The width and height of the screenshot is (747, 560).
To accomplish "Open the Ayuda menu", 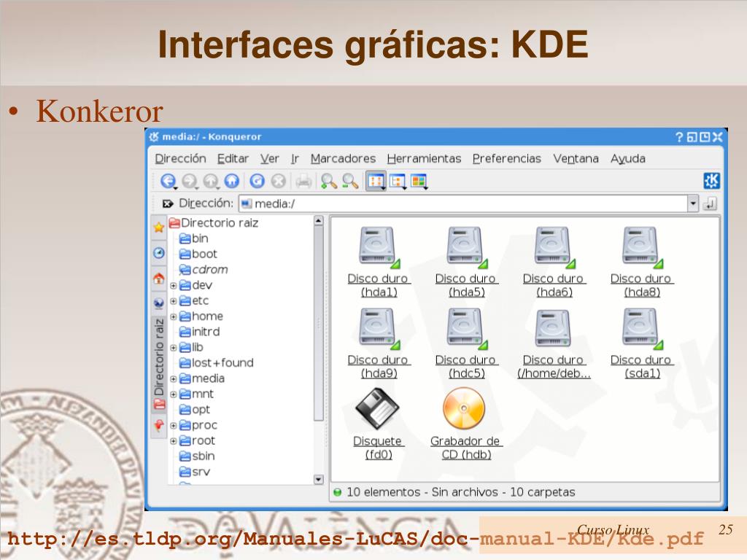I will pos(628,158).
